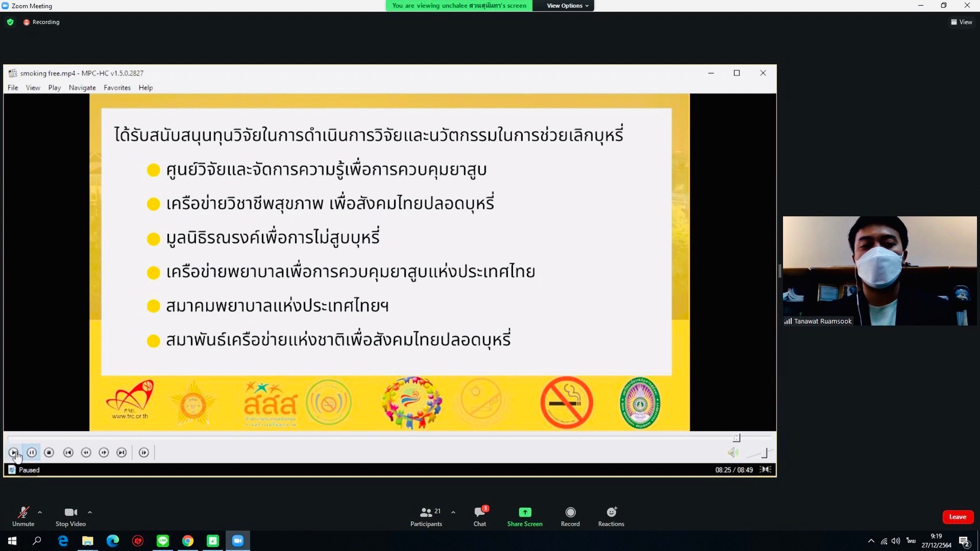Click the Stop playback button
Viewport: 980px width, 551px height.
(x=49, y=453)
